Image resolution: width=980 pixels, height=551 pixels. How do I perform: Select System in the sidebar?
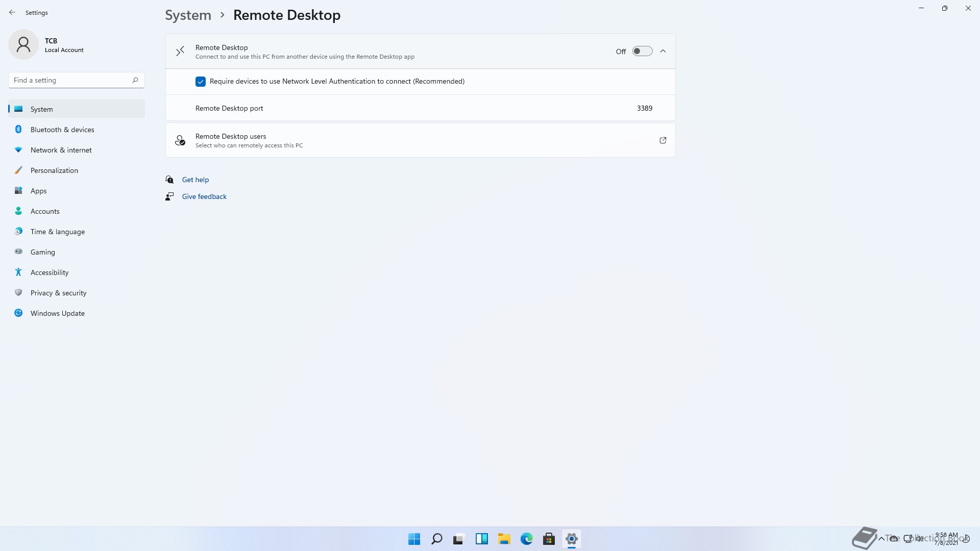(77, 109)
